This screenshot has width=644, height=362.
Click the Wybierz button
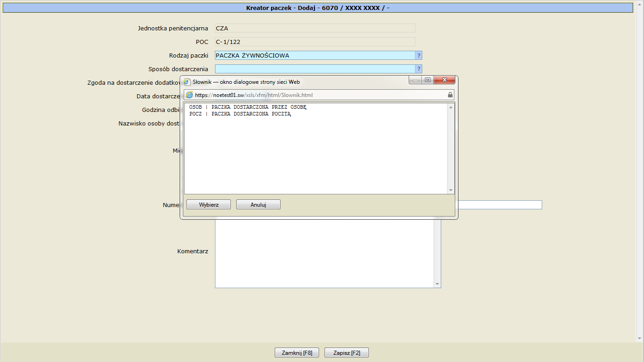tap(209, 204)
